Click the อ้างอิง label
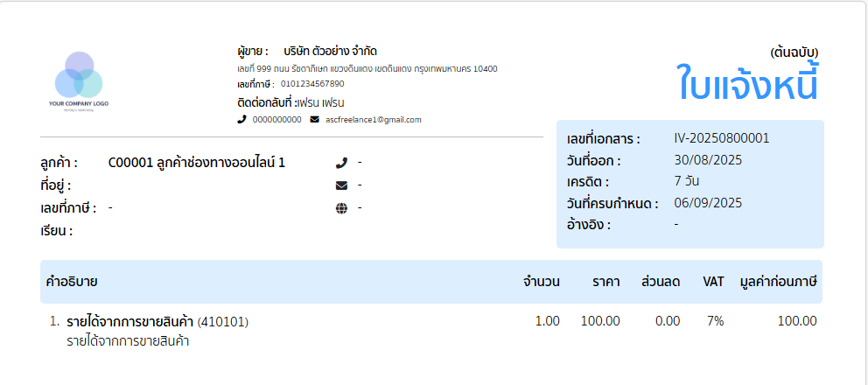This screenshot has width=868, height=385. tap(589, 226)
